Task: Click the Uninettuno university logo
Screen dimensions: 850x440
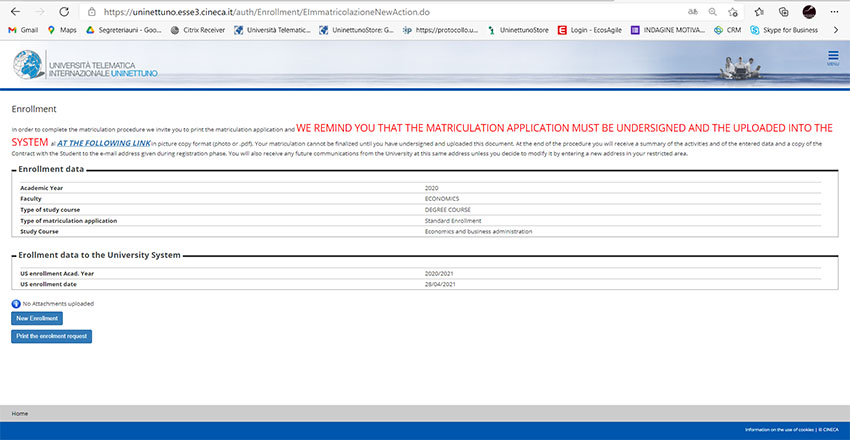Action: coord(85,64)
